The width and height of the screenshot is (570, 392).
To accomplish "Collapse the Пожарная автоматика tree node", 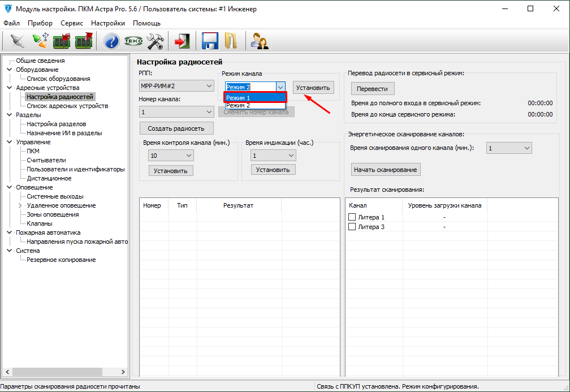I will 10,232.
